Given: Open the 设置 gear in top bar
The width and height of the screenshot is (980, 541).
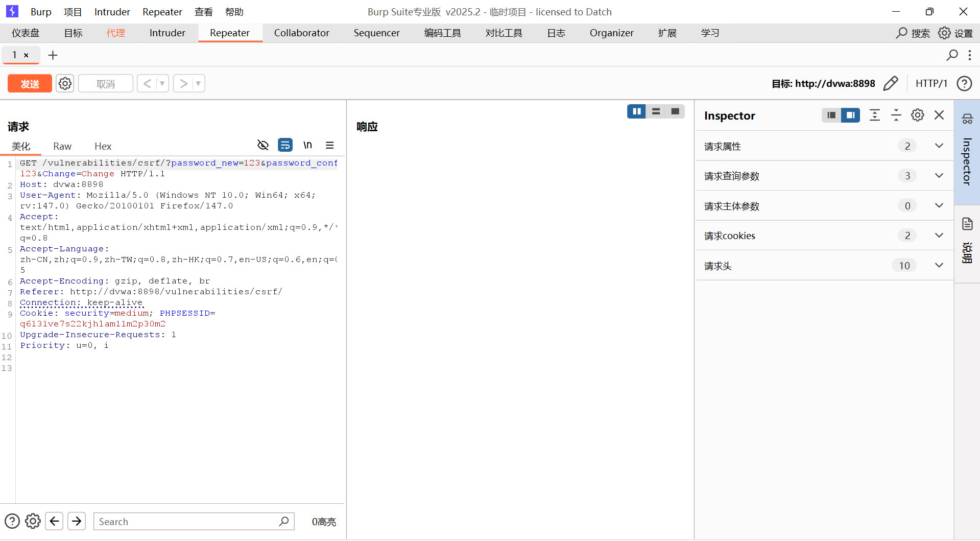Looking at the screenshot, I should [x=945, y=33].
